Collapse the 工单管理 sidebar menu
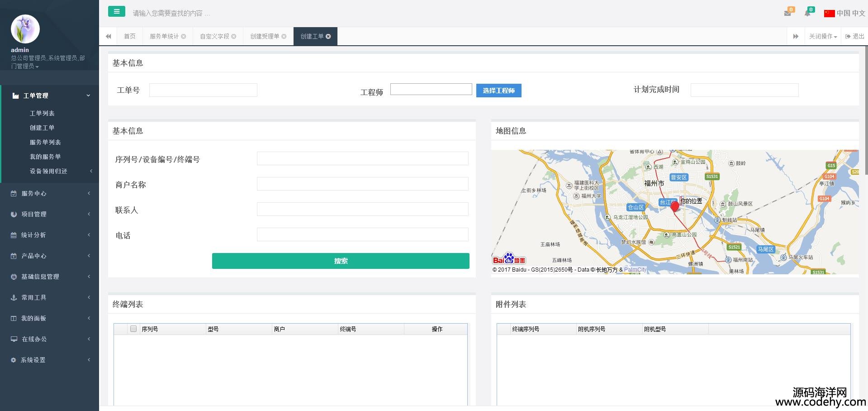The width and height of the screenshot is (868, 411). 50,96
